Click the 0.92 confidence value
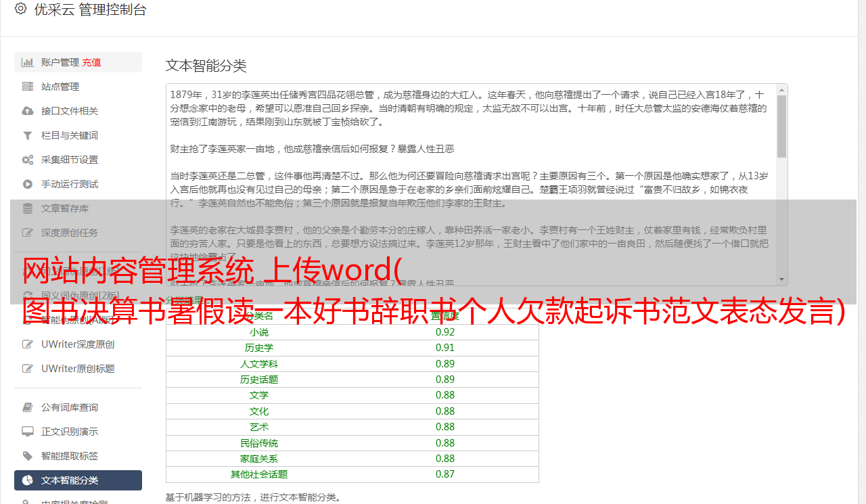Viewport: 866px width, 504px height. [445, 332]
